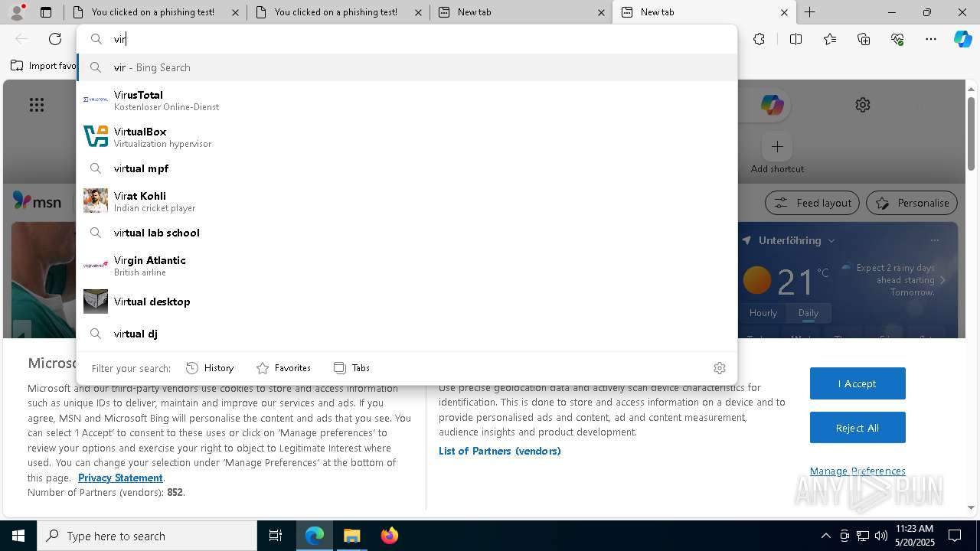
Task: Refresh the current page
Action: 55,39
